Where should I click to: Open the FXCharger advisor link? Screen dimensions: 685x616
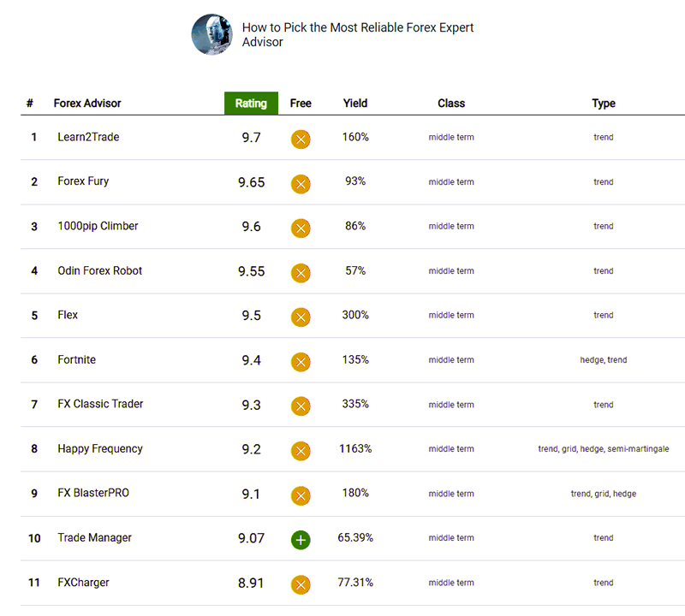click(83, 583)
